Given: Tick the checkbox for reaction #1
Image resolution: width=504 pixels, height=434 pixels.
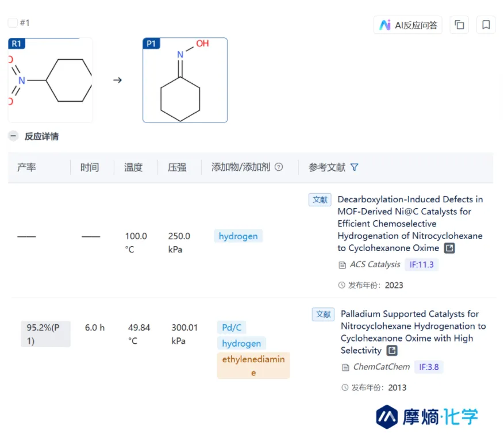Looking at the screenshot, I should [13, 23].
